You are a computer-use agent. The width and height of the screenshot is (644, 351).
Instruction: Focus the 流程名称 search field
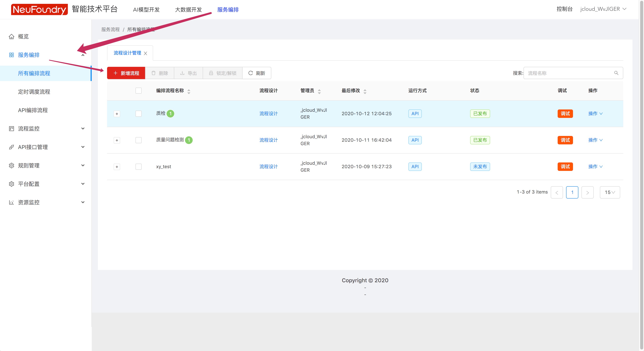click(x=567, y=73)
